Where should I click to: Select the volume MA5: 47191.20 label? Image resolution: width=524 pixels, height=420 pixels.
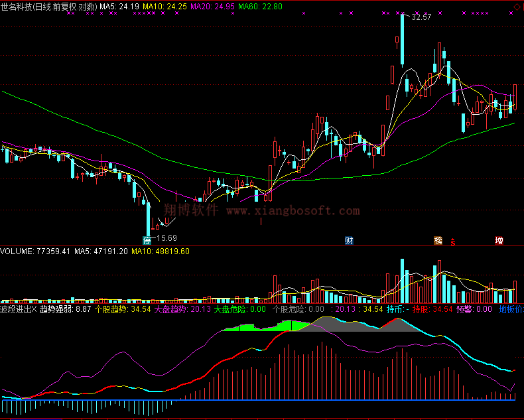pyautogui.click(x=101, y=251)
